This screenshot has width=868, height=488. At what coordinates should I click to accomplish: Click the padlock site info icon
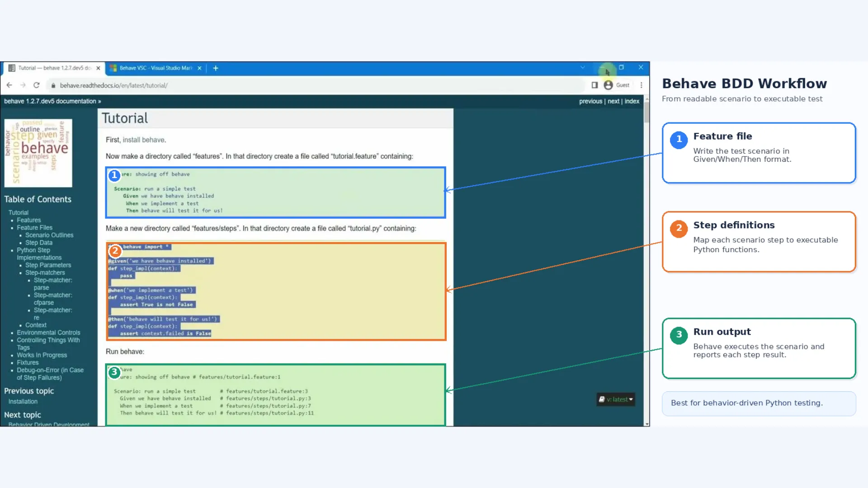(x=53, y=85)
